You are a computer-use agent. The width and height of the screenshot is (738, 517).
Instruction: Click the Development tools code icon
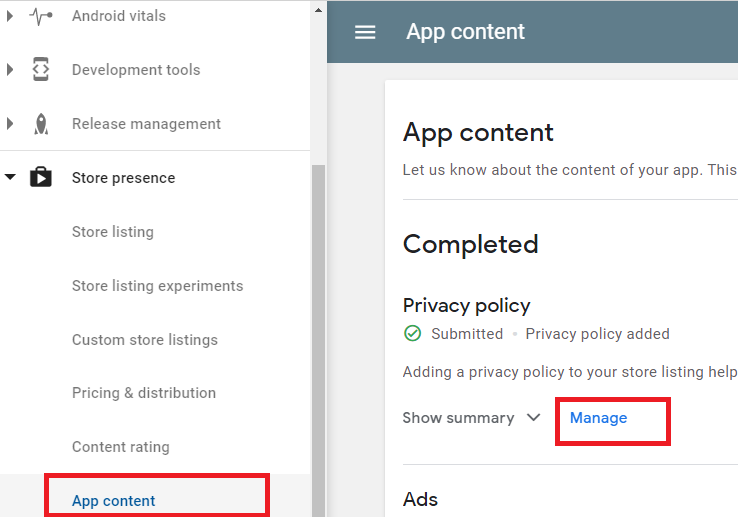[41, 70]
